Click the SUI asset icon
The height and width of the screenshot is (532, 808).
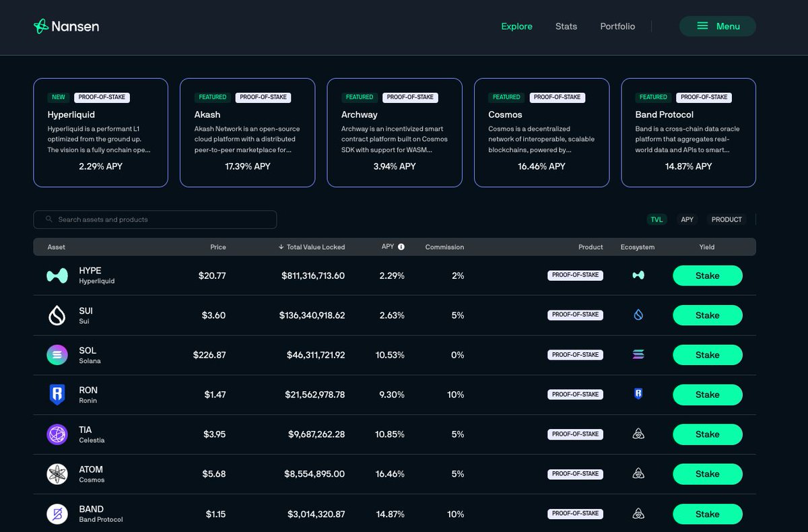57,315
